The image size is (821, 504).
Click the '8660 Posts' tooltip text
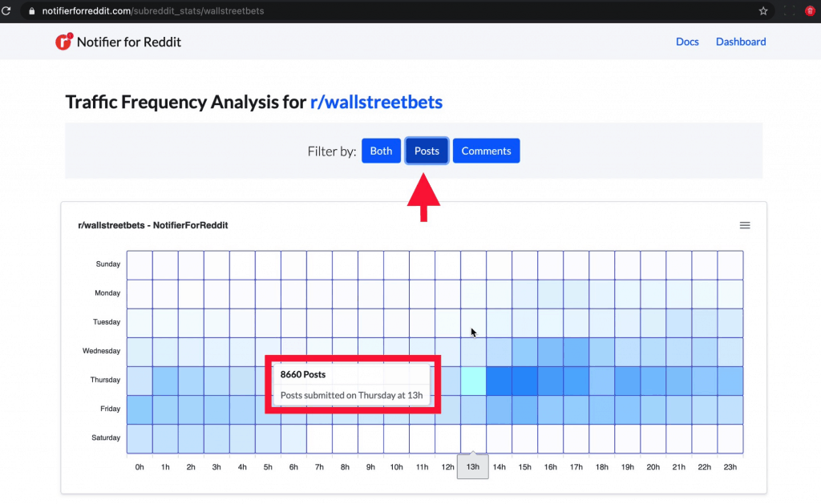[x=302, y=374]
